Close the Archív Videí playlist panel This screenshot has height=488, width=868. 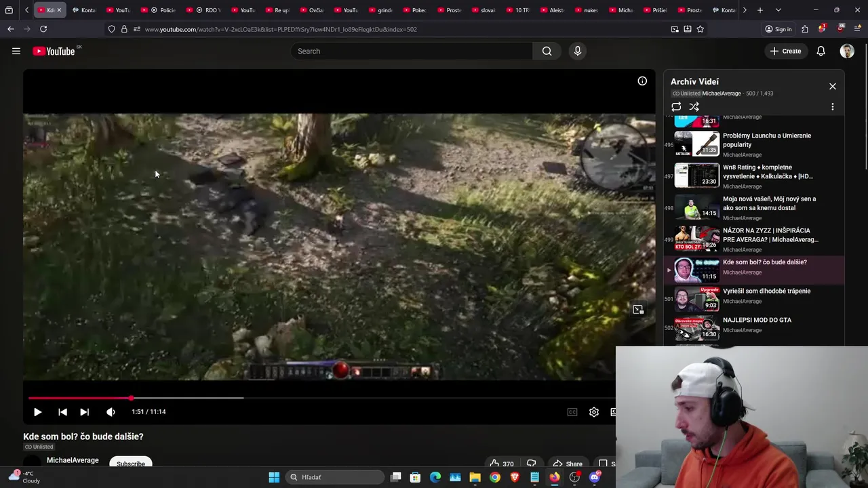[832, 86]
